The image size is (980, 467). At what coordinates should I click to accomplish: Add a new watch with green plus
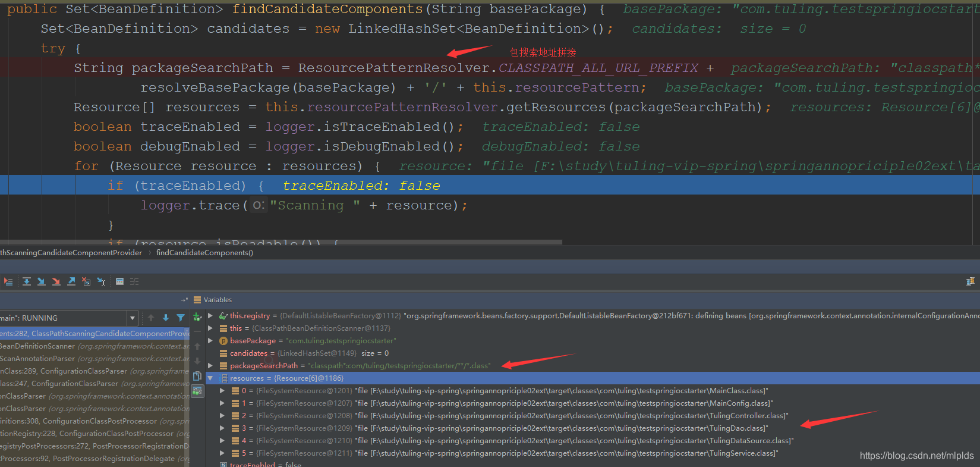197,318
